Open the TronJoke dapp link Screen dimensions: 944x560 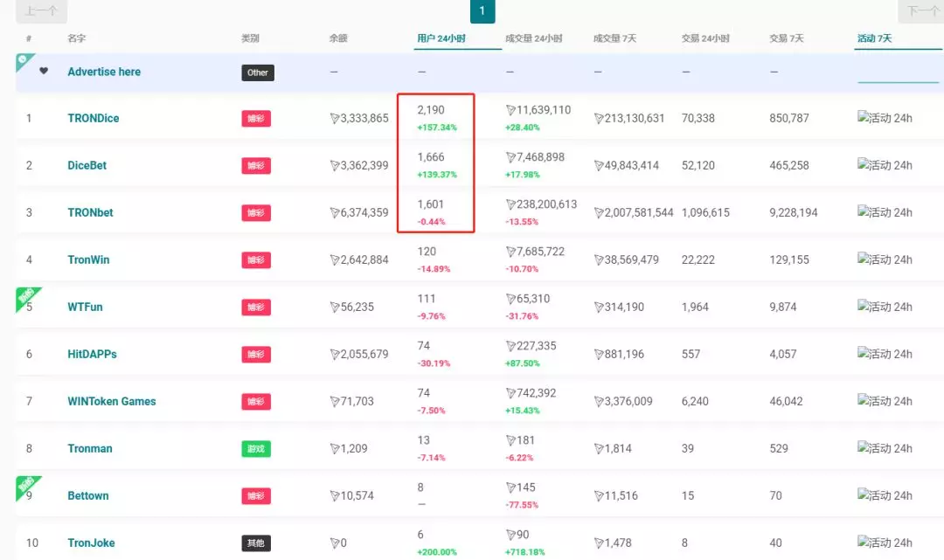click(91, 543)
